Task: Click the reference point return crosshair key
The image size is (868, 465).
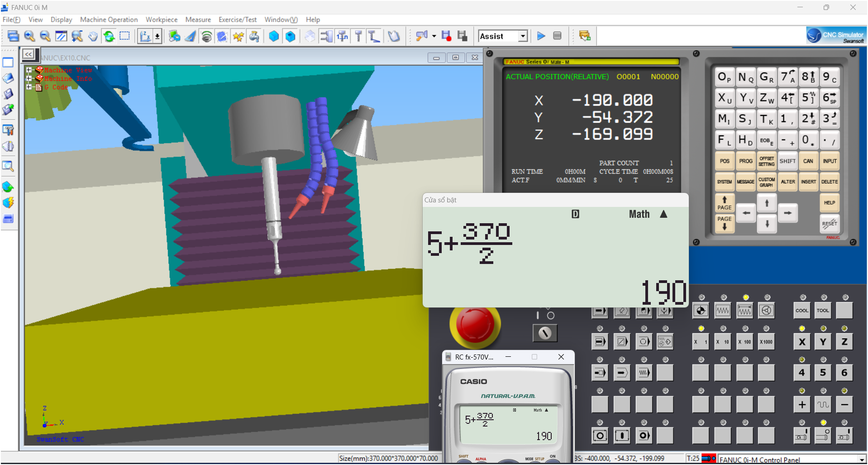Action: (x=701, y=311)
